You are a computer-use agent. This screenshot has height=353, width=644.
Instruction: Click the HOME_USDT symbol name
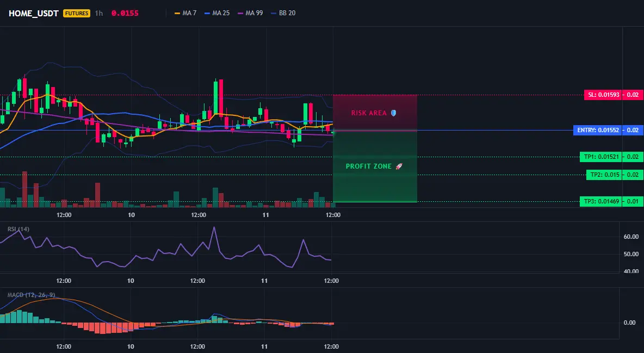coord(34,13)
